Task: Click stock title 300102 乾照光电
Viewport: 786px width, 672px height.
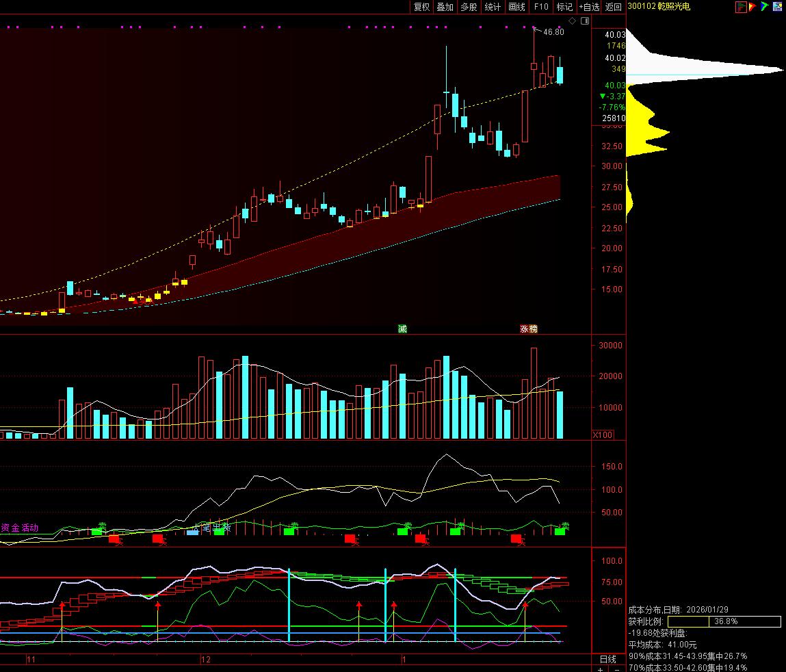Action: (659, 7)
